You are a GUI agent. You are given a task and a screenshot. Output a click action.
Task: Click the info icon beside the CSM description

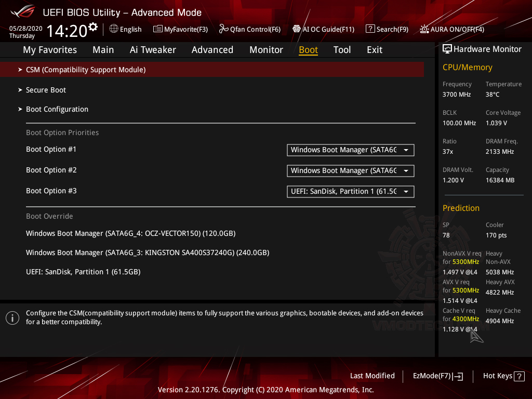click(12, 317)
